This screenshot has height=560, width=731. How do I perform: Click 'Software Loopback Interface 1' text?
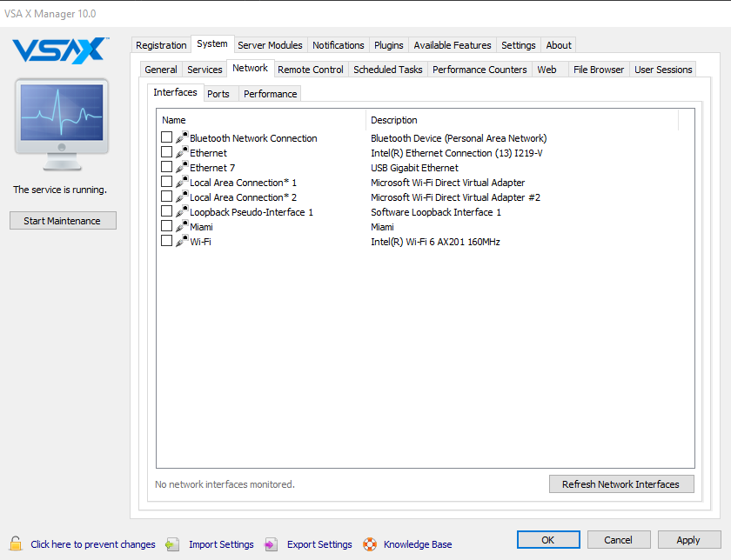click(436, 212)
